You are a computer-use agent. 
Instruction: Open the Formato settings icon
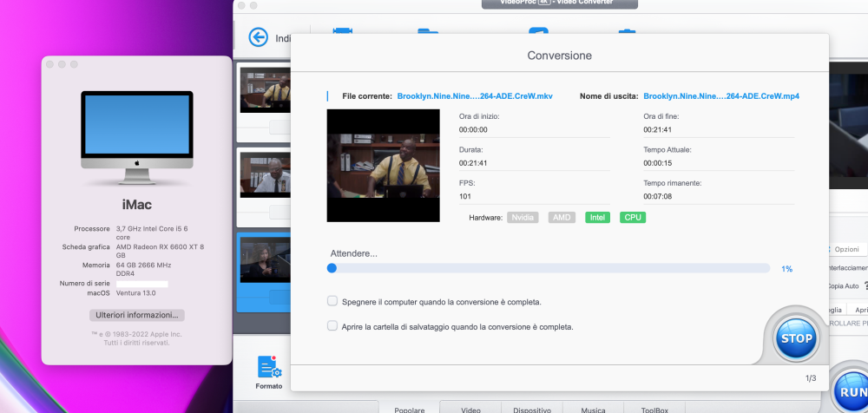(270, 367)
